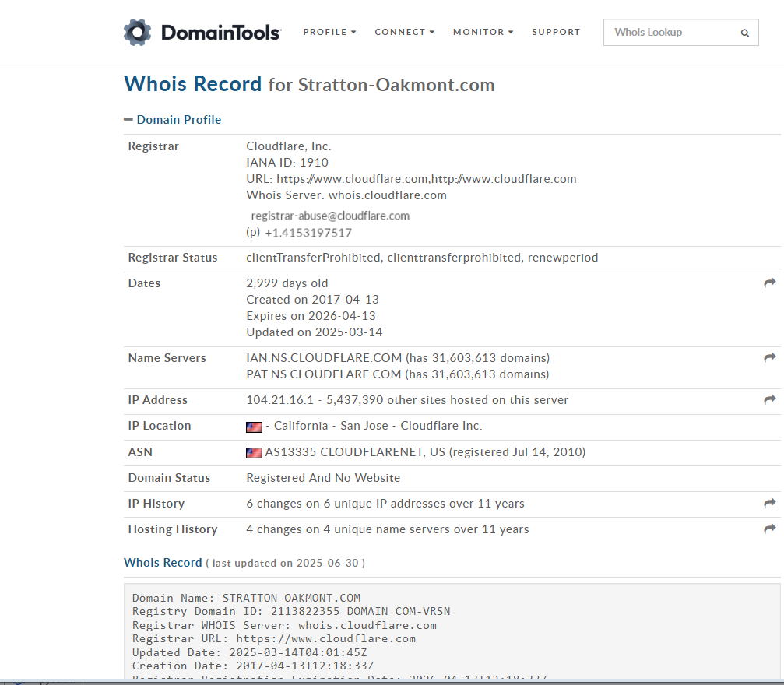Click share arrow in IP Address row
784x685 pixels.
769,399
